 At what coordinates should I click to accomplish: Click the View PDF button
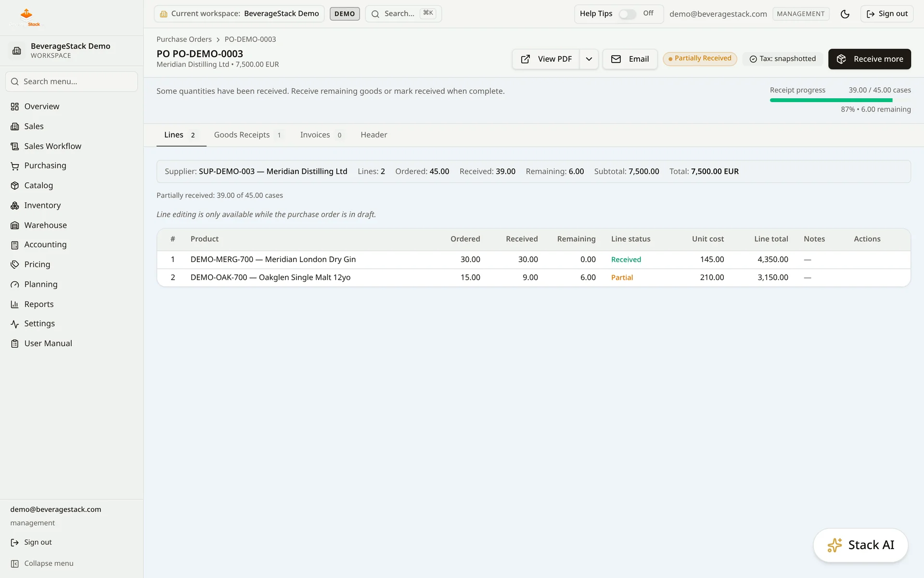(x=546, y=59)
